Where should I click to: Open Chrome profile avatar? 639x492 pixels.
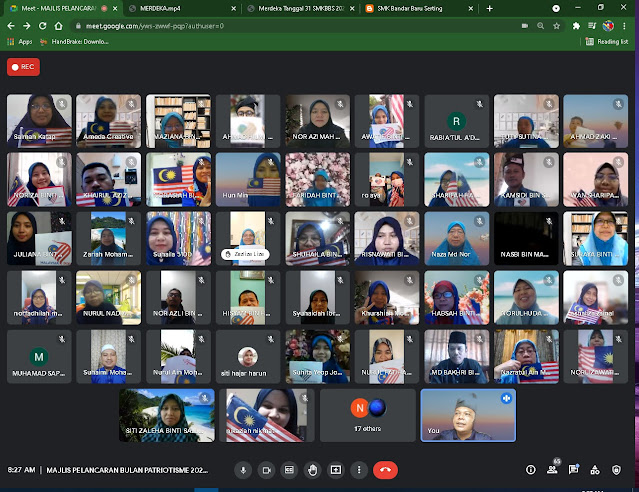click(x=608, y=26)
